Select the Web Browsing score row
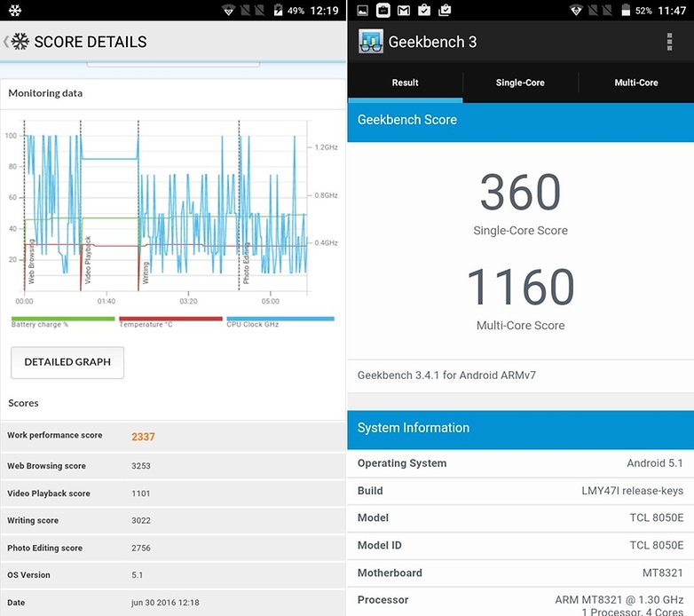This screenshot has height=616, width=694. pyautogui.click(x=173, y=466)
